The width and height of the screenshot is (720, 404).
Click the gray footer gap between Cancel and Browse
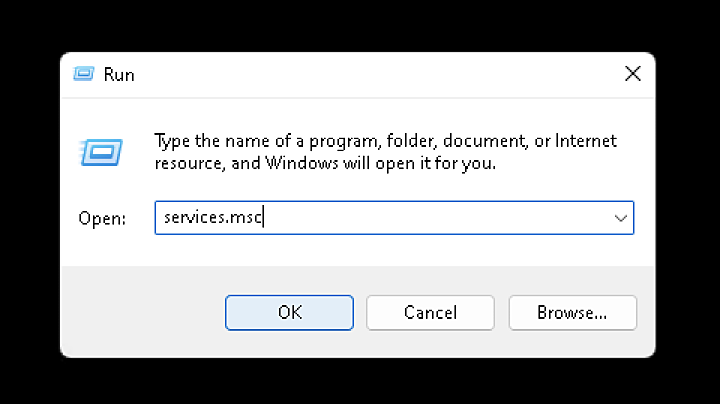pyautogui.click(x=501, y=312)
